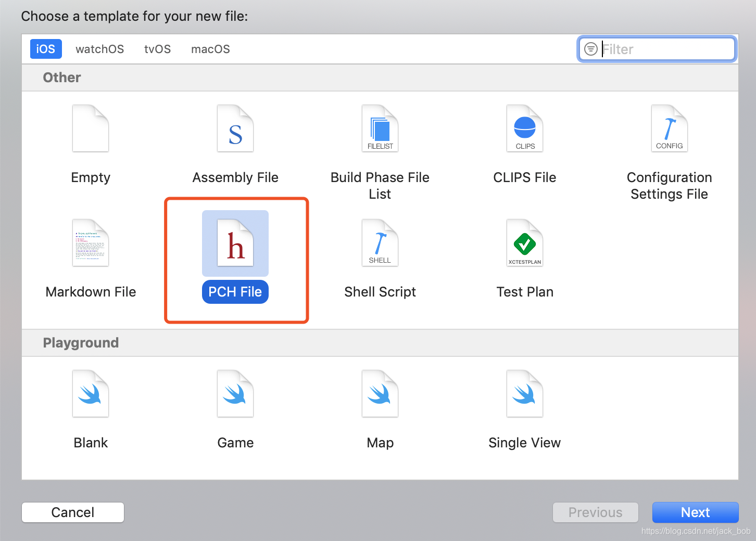Click the "Assembly File" label
756x541 pixels.
(235, 177)
